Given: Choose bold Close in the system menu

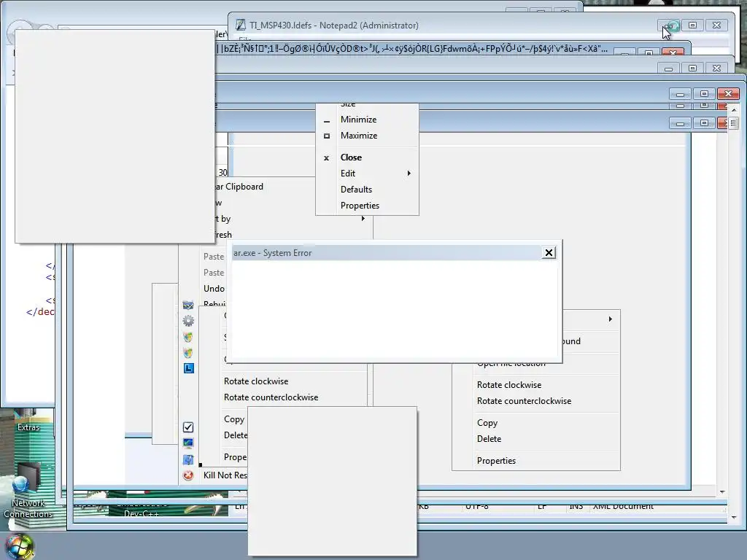Looking at the screenshot, I should point(351,157).
